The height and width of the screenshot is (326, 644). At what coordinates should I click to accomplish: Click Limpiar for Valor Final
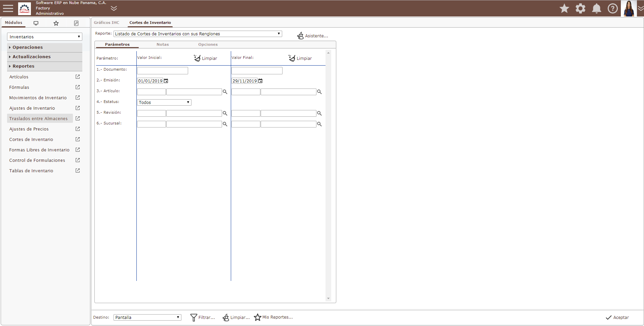[x=300, y=58]
